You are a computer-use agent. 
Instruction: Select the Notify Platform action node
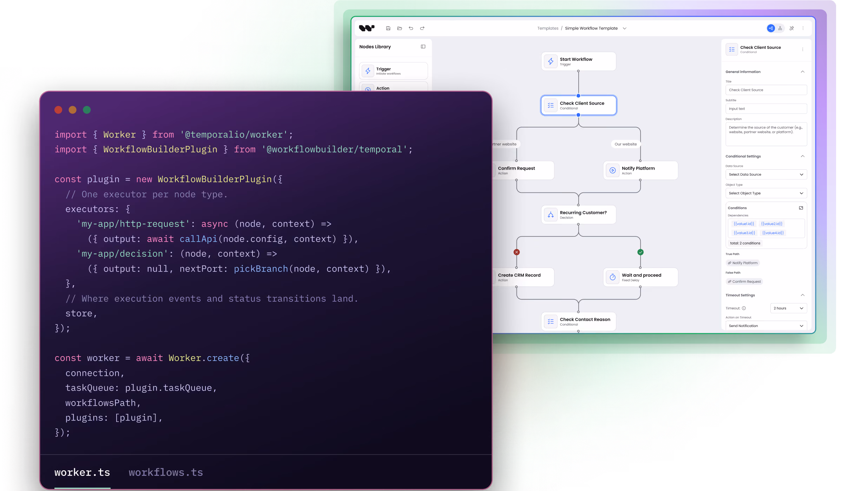click(640, 170)
